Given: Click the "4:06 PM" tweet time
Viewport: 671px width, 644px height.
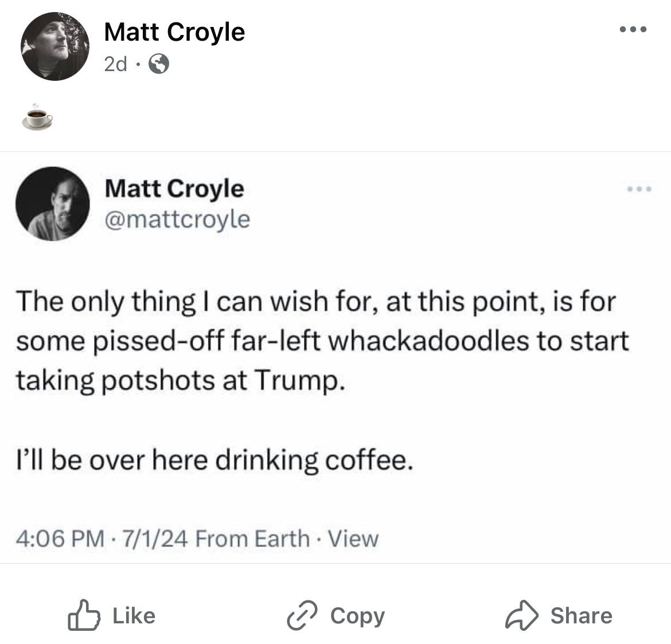Looking at the screenshot, I should (x=61, y=539).
